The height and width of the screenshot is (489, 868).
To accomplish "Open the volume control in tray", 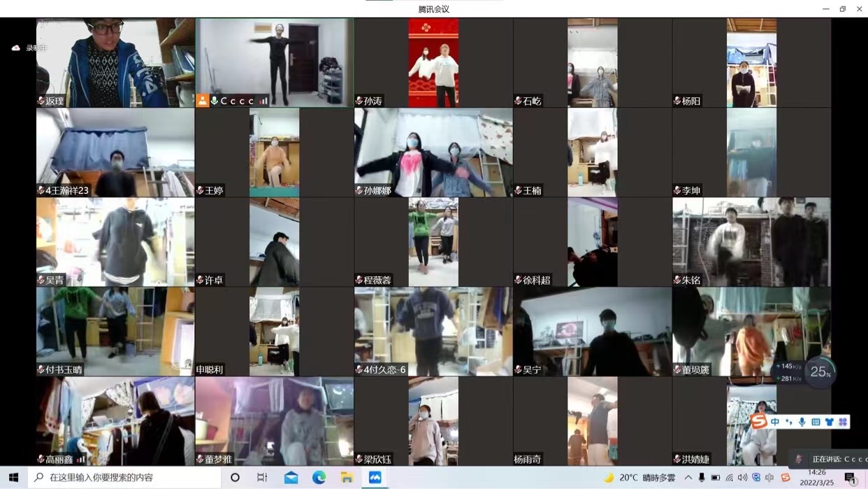I will tap(742, 478).
